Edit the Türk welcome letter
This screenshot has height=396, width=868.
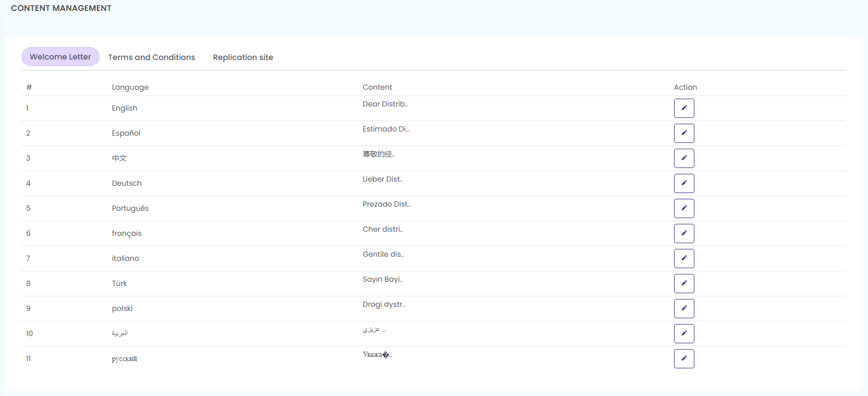[684, 283]
